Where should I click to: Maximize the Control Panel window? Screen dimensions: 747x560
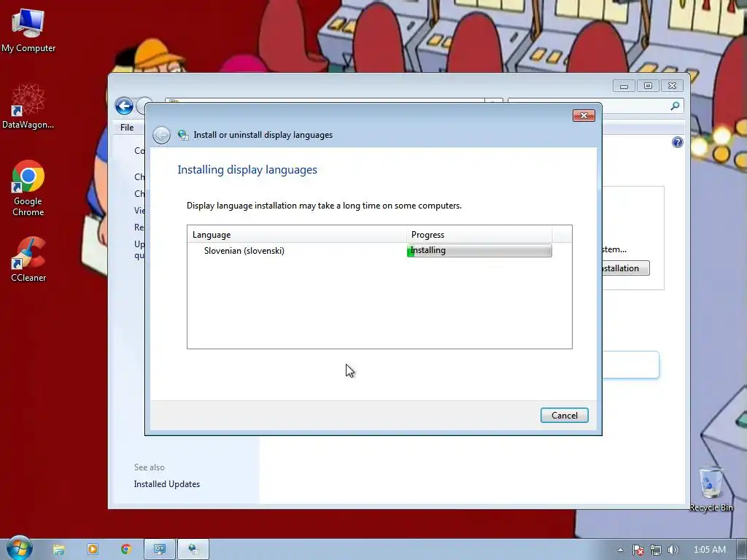coord(648,86)
